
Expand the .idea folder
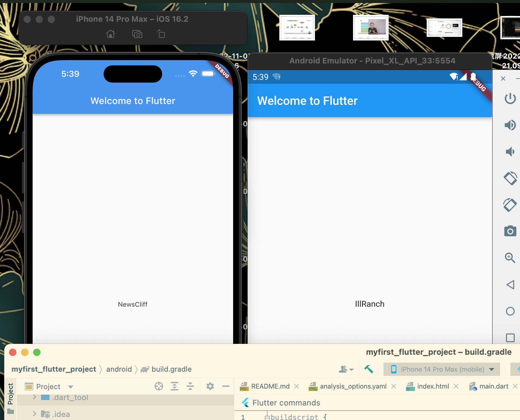coord(34,414)
